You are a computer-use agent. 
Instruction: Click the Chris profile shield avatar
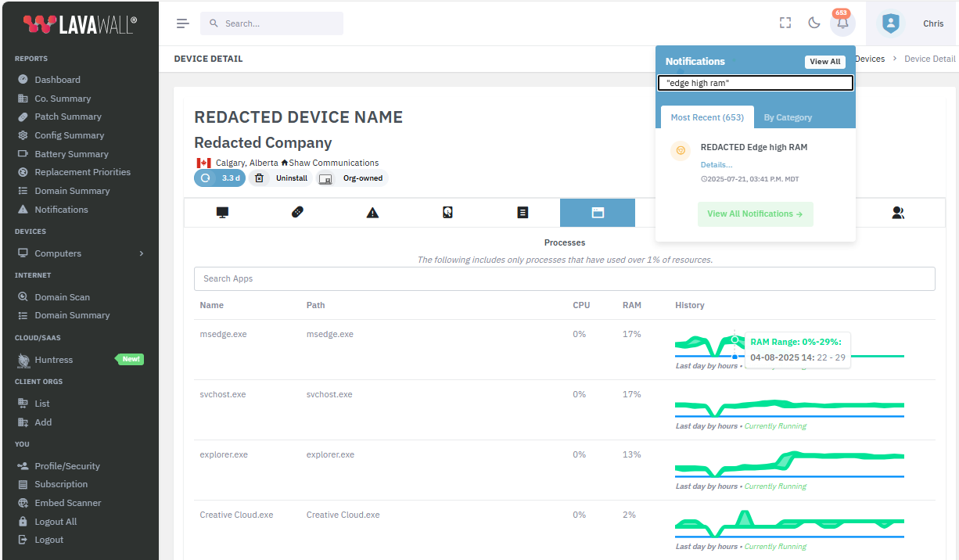(x=890, y=23)
